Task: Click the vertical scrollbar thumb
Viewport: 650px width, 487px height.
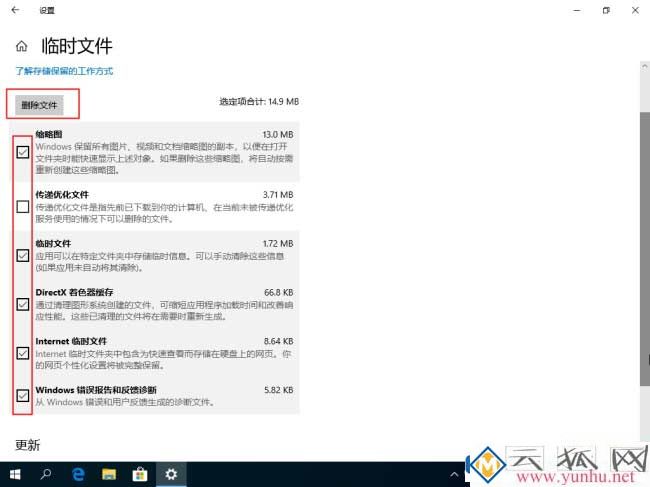Action: (645, 249)
